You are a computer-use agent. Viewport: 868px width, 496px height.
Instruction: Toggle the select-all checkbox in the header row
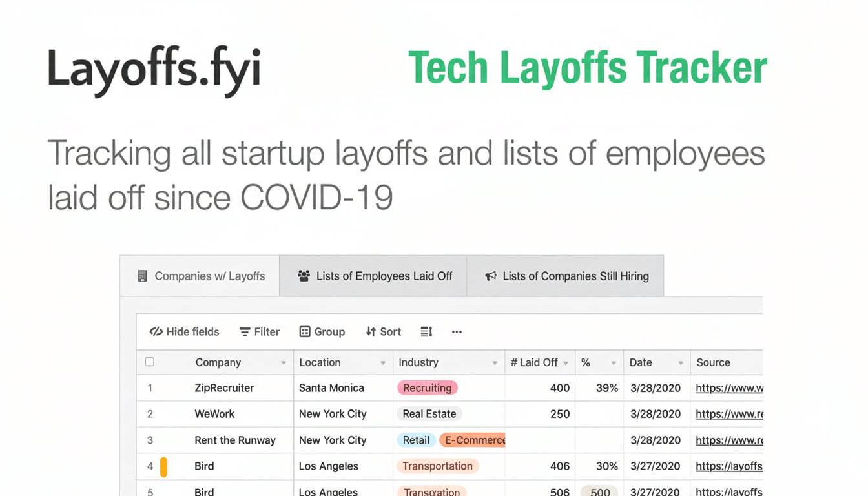coord(149,362)
